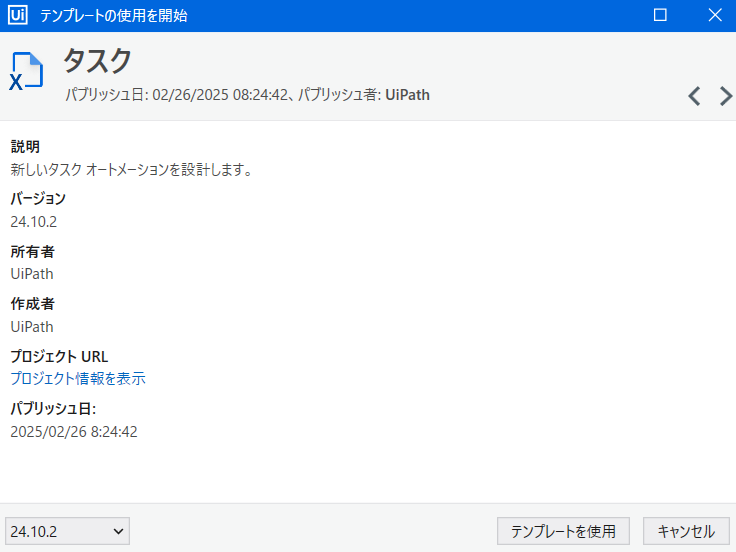Click the UiPath value under 所有者
The image size is (736, 552).
[32, 274]
